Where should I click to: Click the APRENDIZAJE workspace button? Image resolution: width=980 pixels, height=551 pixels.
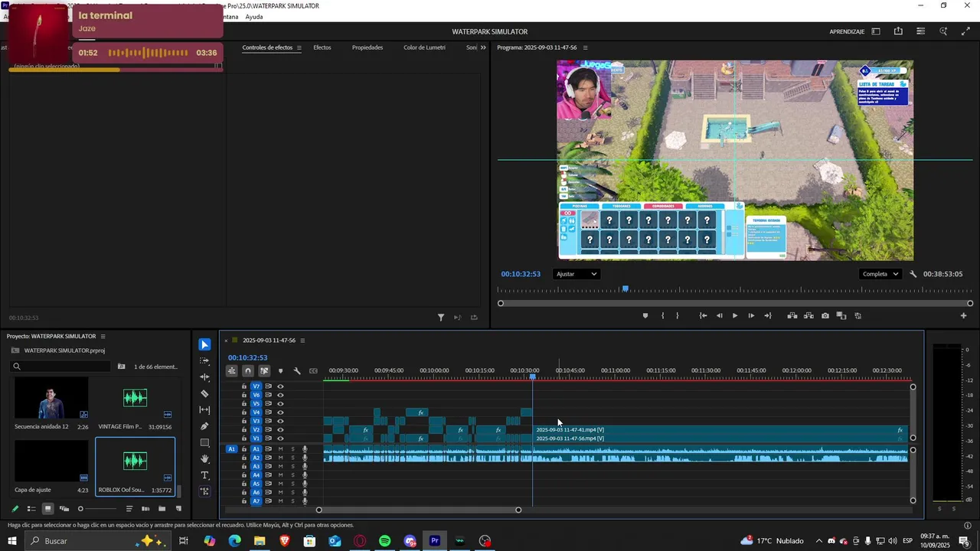pyautogui.click(x=847, y=31)
